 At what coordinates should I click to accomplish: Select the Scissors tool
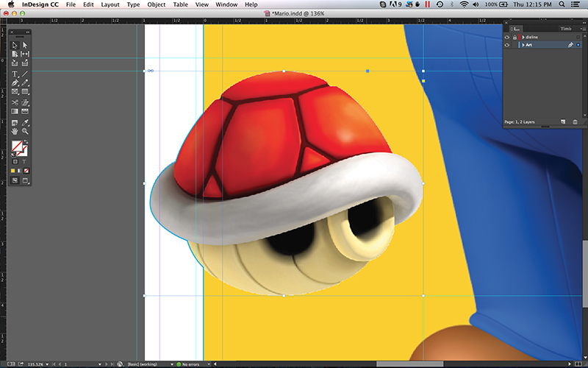(x=15, y=102)
